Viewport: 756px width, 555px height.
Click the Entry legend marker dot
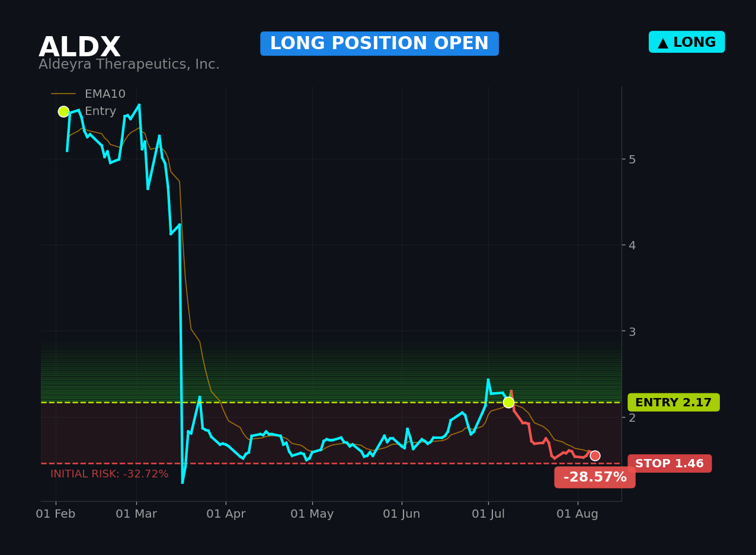tap(63, 111)
